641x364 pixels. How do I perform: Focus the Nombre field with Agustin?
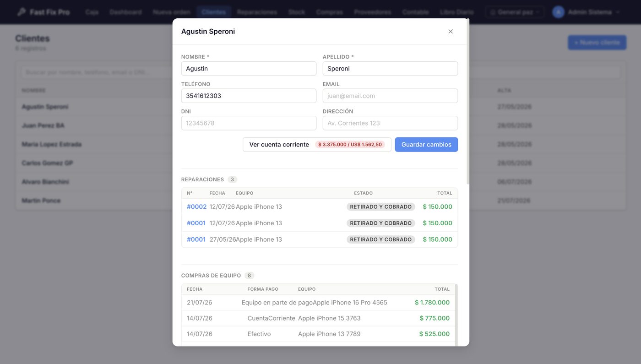(x=249, y=69)
